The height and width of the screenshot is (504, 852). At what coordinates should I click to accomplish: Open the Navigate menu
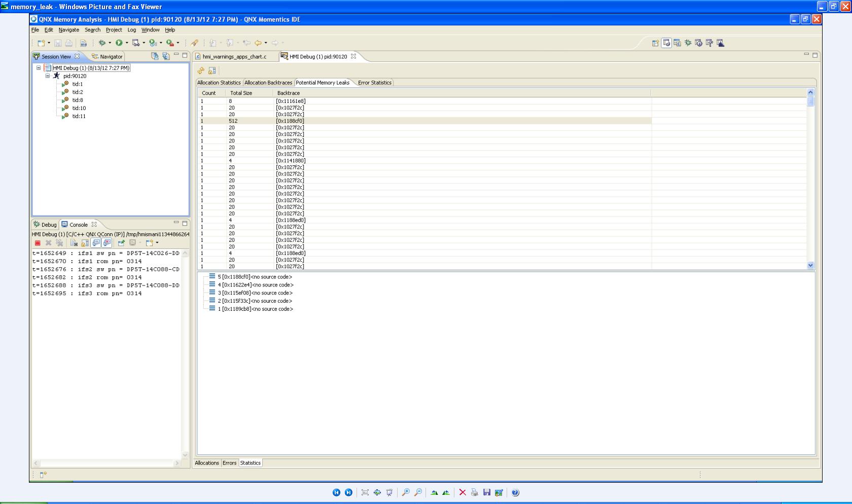click(69, 30)
